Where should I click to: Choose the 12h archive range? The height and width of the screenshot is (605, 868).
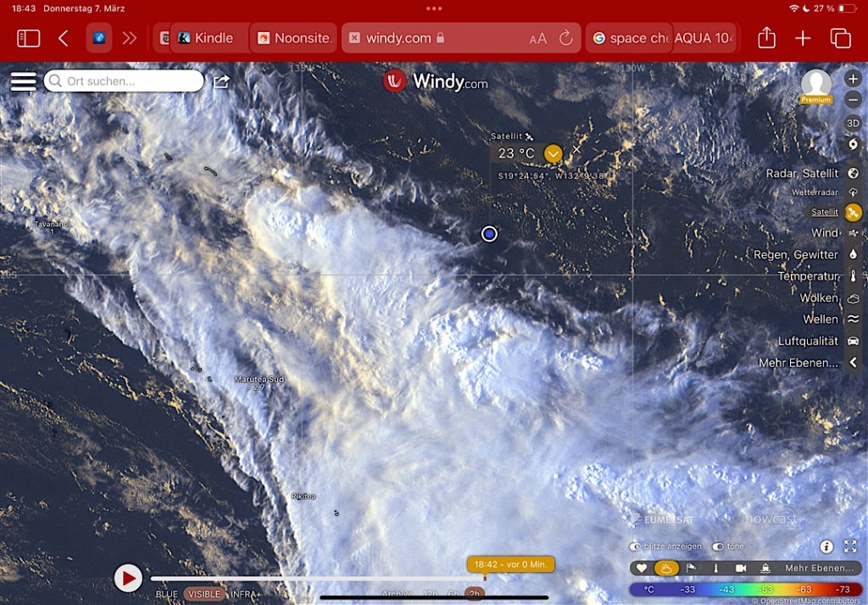click(x=431, y=594)
